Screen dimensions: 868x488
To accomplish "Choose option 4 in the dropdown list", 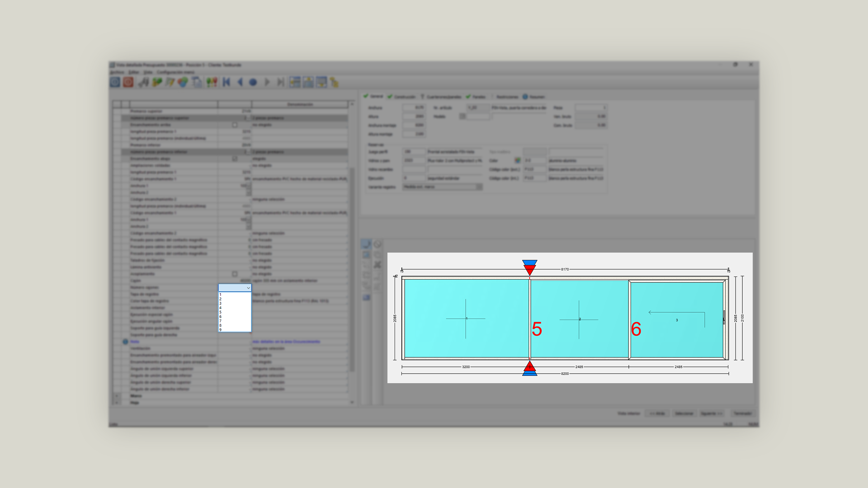I will [x=235, y=308].
